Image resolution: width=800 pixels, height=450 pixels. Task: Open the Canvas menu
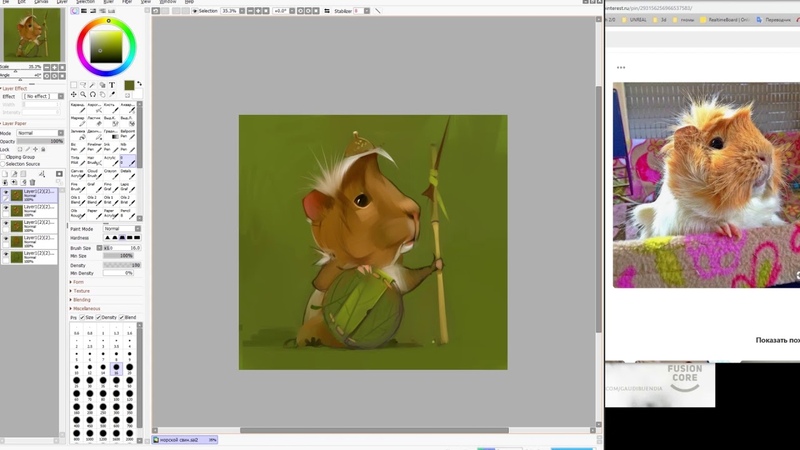(x=41, y=2)
